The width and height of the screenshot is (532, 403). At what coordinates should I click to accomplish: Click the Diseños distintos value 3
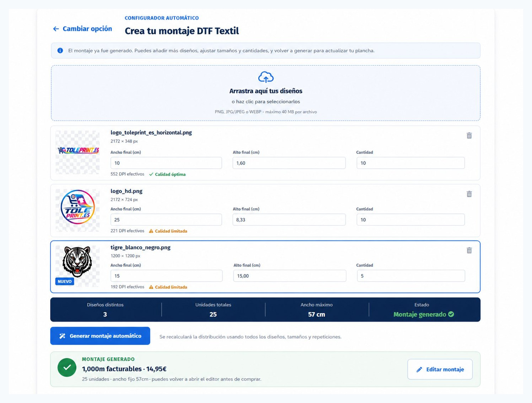click(x=105, y=314)
